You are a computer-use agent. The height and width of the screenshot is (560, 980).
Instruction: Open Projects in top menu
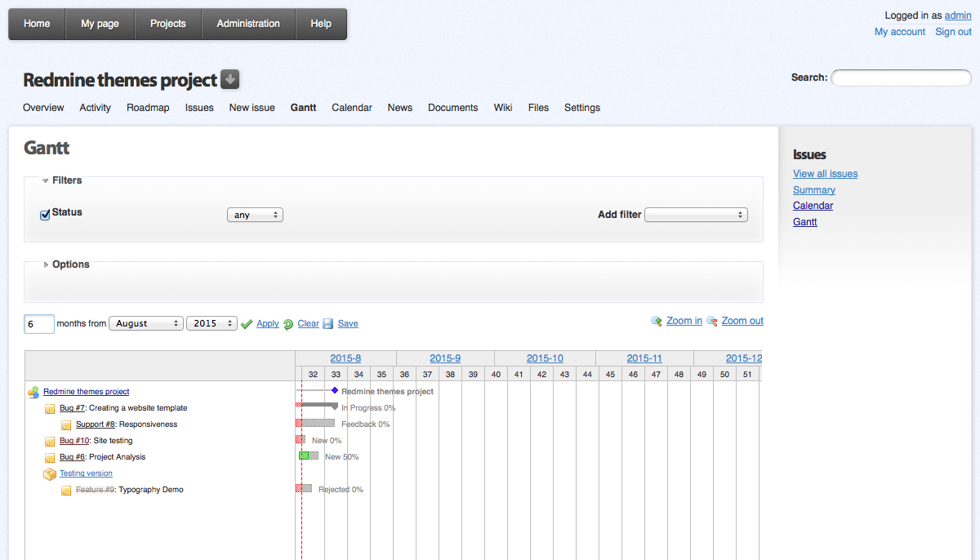168,24
